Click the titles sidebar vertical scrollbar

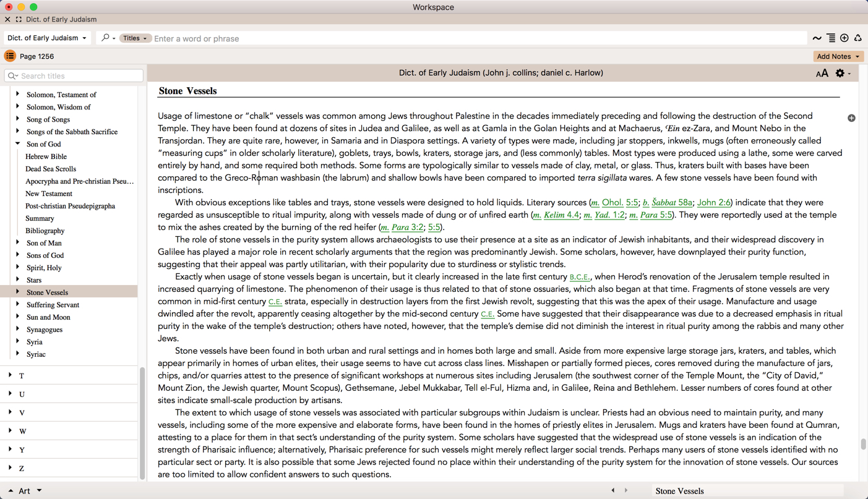coord(142,424)
